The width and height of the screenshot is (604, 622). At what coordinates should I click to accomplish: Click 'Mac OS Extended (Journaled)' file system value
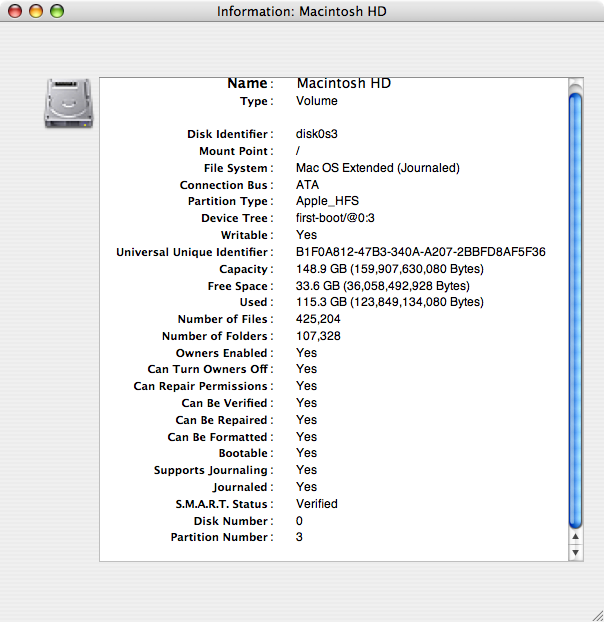tap(378, 168)
